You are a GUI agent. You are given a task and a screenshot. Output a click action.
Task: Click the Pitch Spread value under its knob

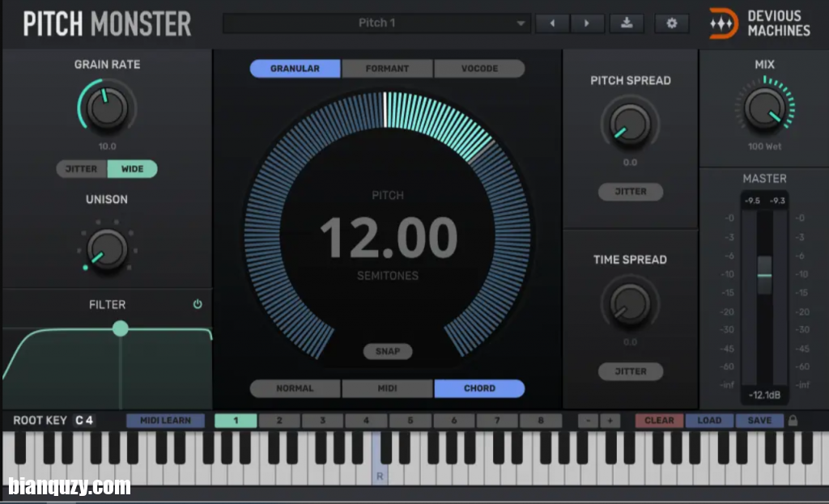630,163
